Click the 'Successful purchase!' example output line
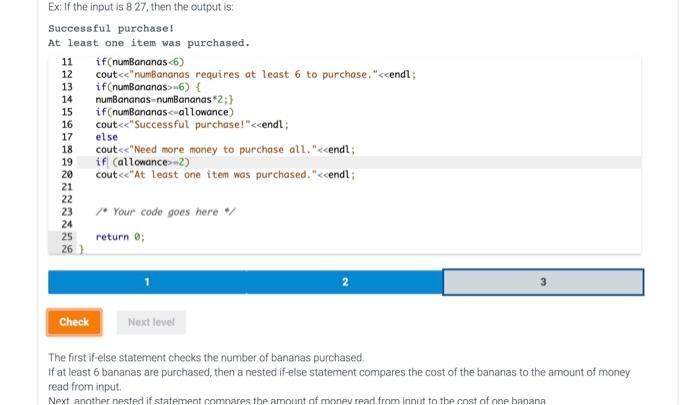 click(111, 29)
